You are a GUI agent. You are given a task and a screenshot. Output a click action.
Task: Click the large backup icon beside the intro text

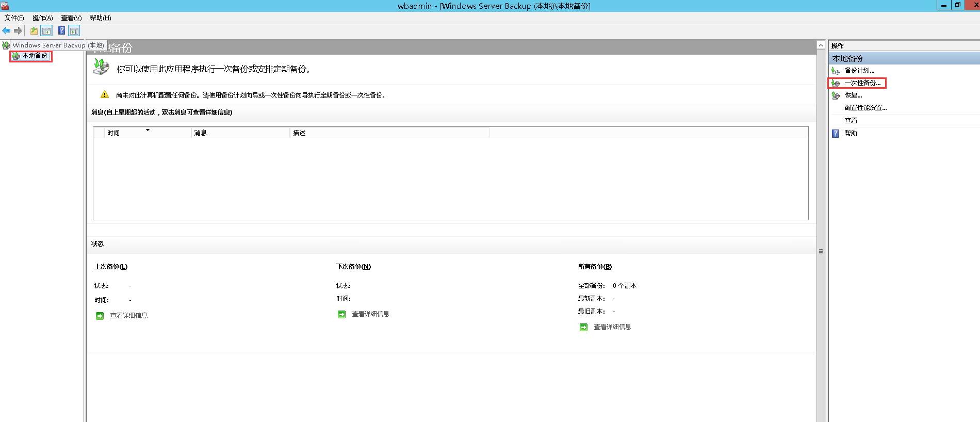point(101,67)
